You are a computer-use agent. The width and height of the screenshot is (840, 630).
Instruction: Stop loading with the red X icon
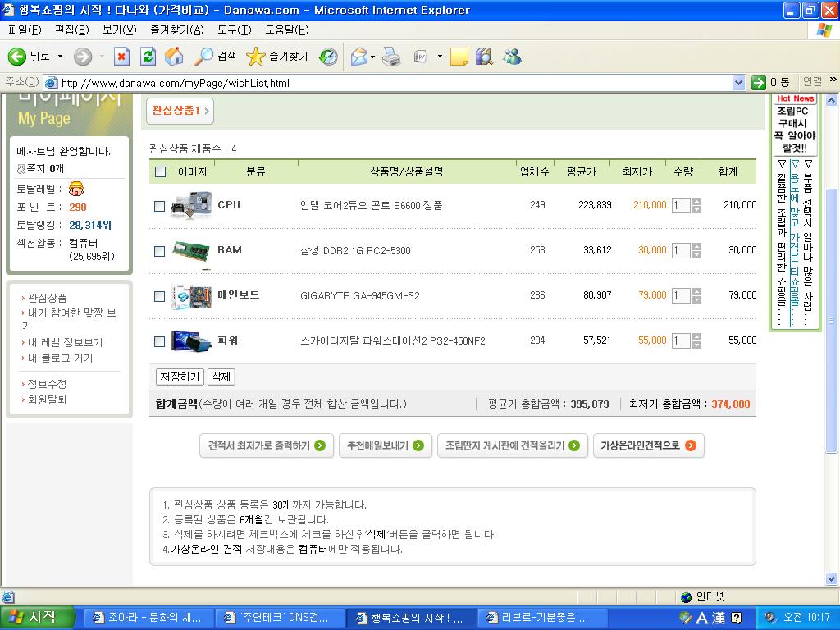click(x=122, y=57)
